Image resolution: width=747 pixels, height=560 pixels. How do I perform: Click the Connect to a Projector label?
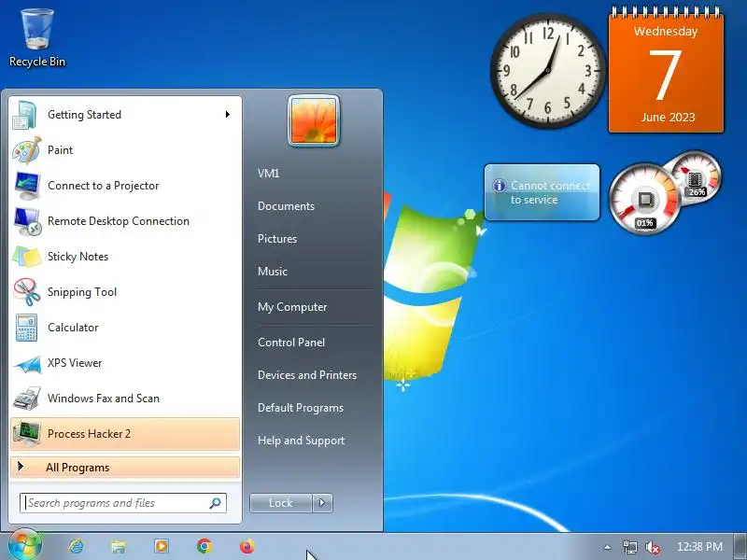pyautogui.click(x=104, y=186)
